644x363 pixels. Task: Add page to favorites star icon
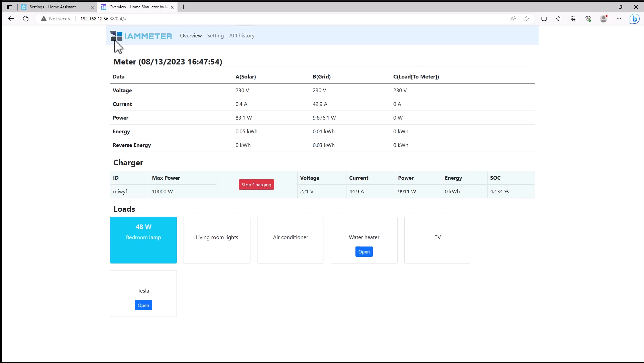point(526,19)
